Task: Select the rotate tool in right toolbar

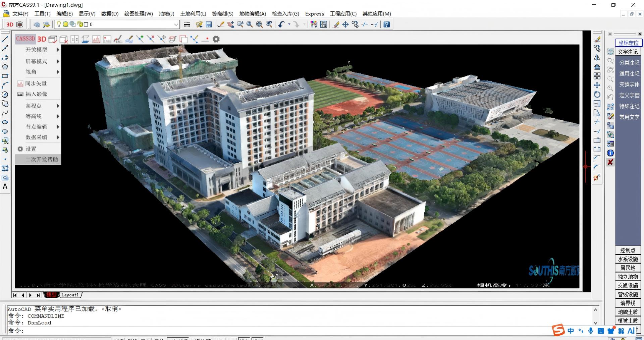Action: click(x=597, y=95)
